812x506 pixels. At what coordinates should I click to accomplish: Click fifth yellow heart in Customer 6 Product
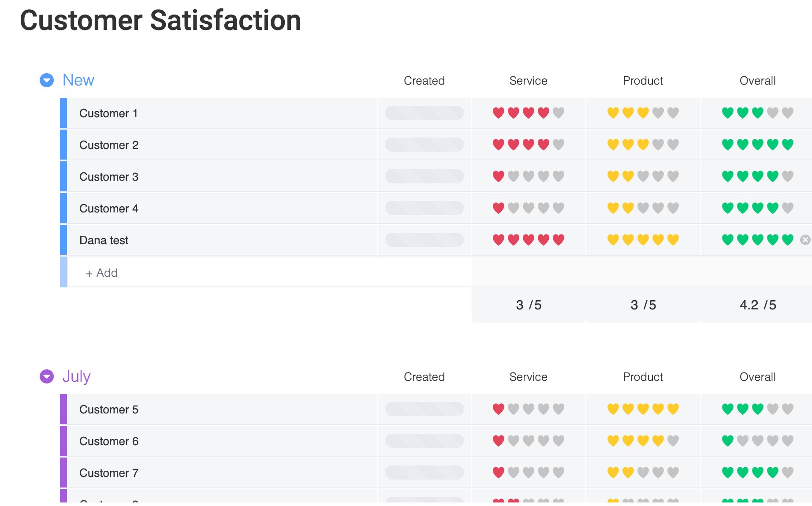click(673, 441)
